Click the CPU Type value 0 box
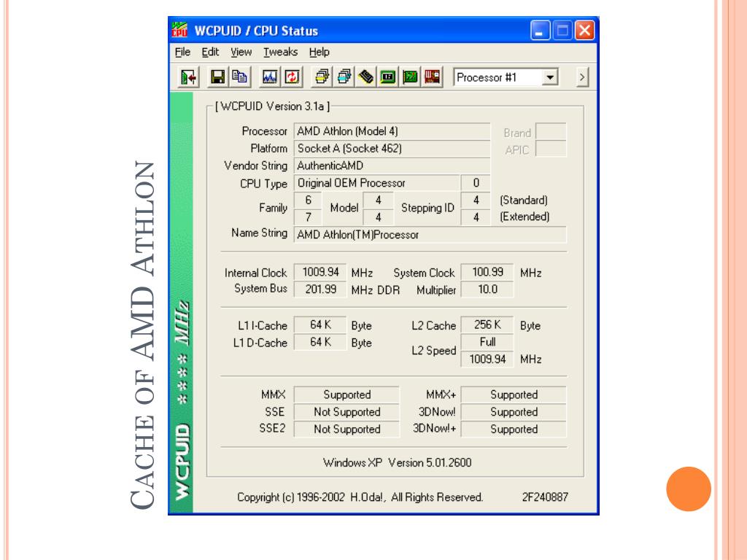Image resolution: width=747 pixels, height=560 pixels. 476,183
